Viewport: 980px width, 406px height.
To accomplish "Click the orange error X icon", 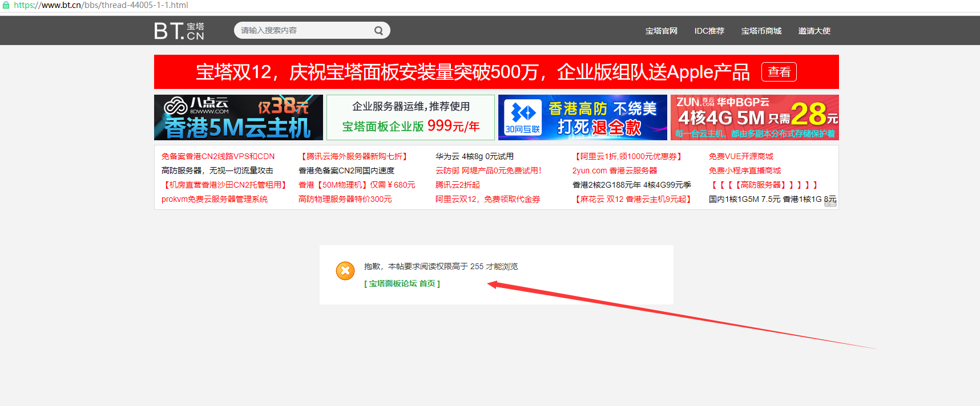I will coord(345,271).
